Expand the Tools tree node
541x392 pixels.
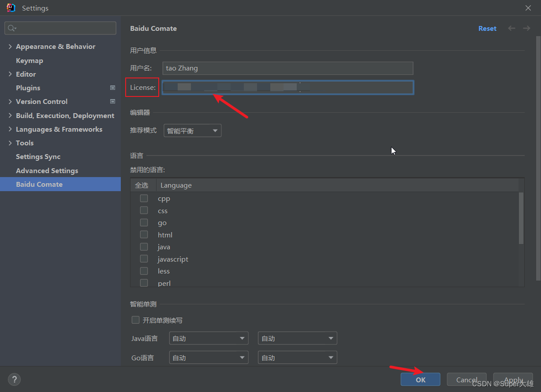[x=10, y=143]
